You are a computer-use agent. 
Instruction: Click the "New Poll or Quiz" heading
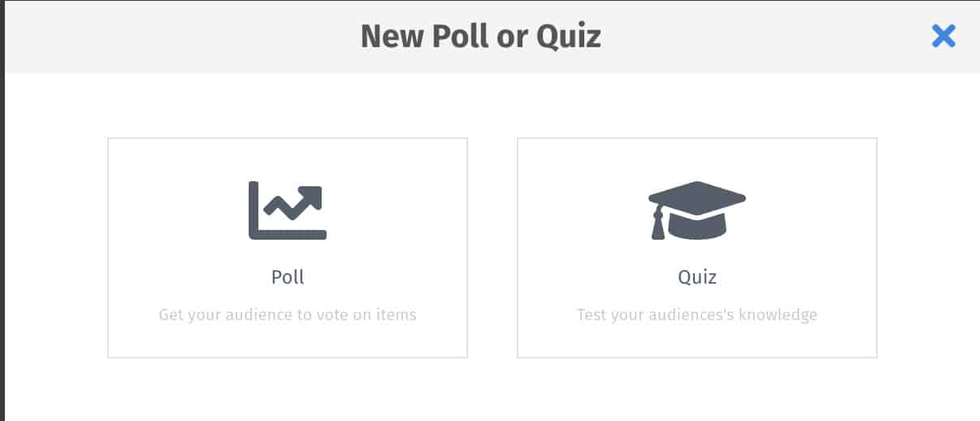[x=481, y=37]
